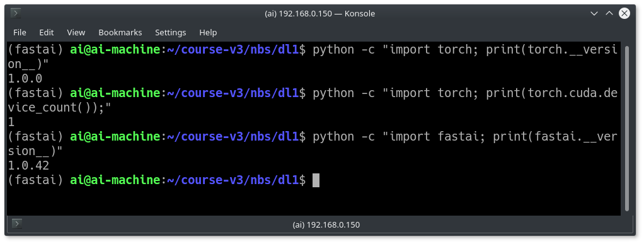The height and width of the screenshot is (244, 644).
Task: Click the Konsole window title text
Action: tap(320, 14)
